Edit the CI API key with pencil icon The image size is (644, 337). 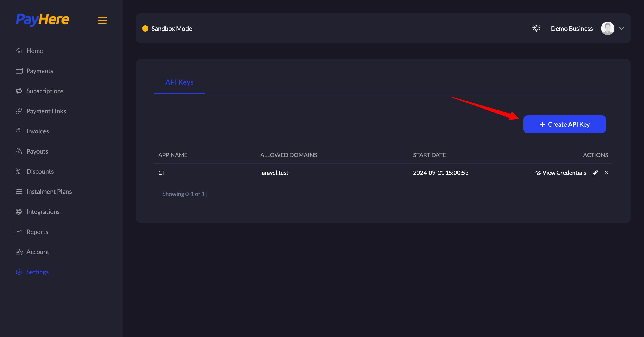point(595,173)
